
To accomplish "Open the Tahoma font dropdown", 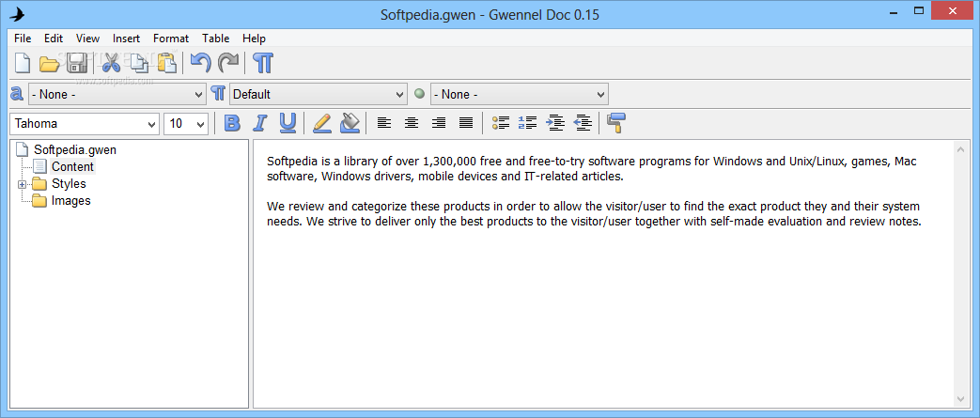I will click(85, 124).
